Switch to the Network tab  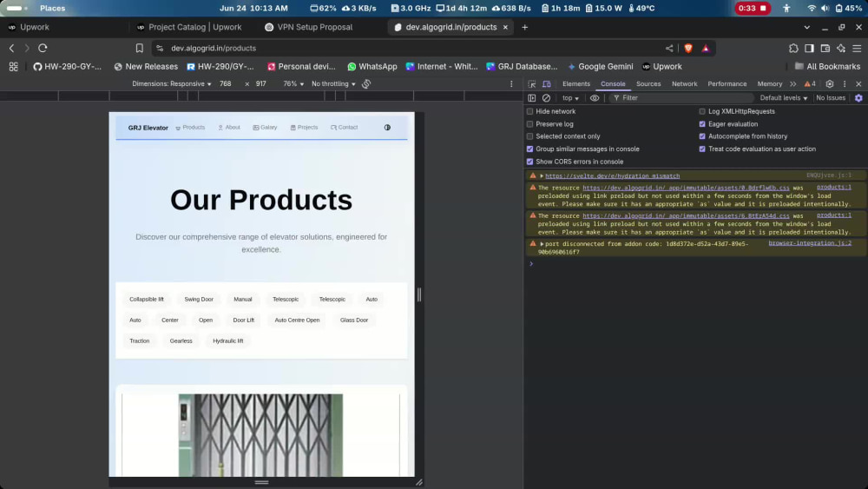click(x=684, y=84)
